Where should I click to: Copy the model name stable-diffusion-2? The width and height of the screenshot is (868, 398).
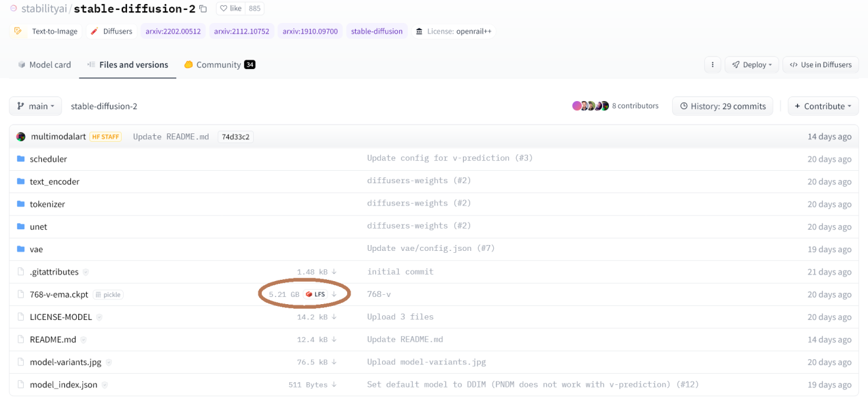tap(203, 9)
